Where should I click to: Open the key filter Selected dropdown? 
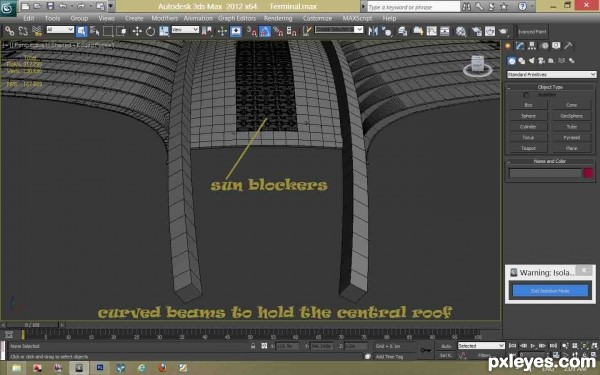click(x=481, y=346)
